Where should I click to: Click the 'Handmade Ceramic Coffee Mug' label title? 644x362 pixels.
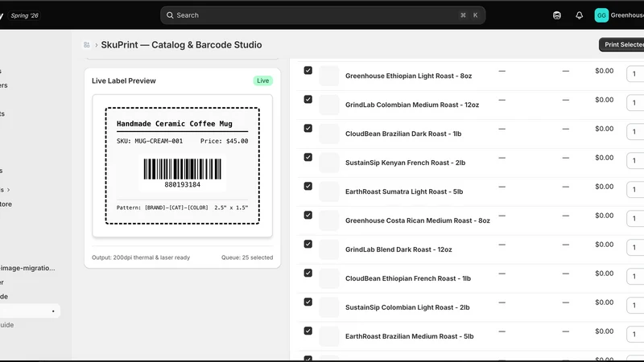click(x=174, y=124)
